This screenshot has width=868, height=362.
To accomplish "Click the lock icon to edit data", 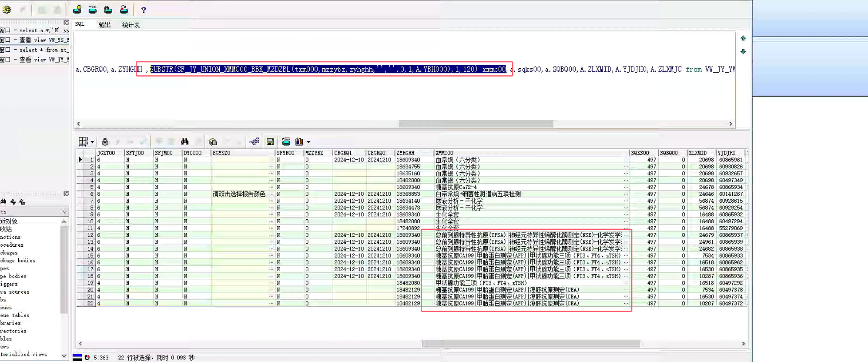I will pyautogui.click(x=105, y=142).
